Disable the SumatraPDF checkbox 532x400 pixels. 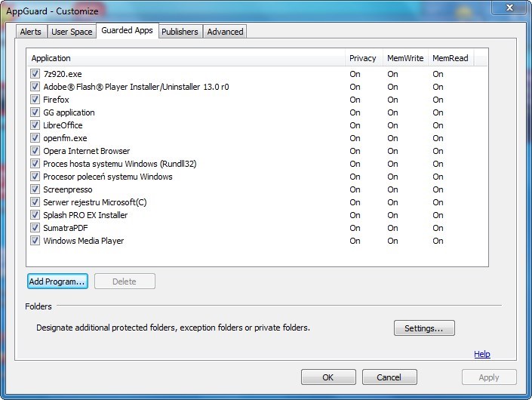pos(35,228)
